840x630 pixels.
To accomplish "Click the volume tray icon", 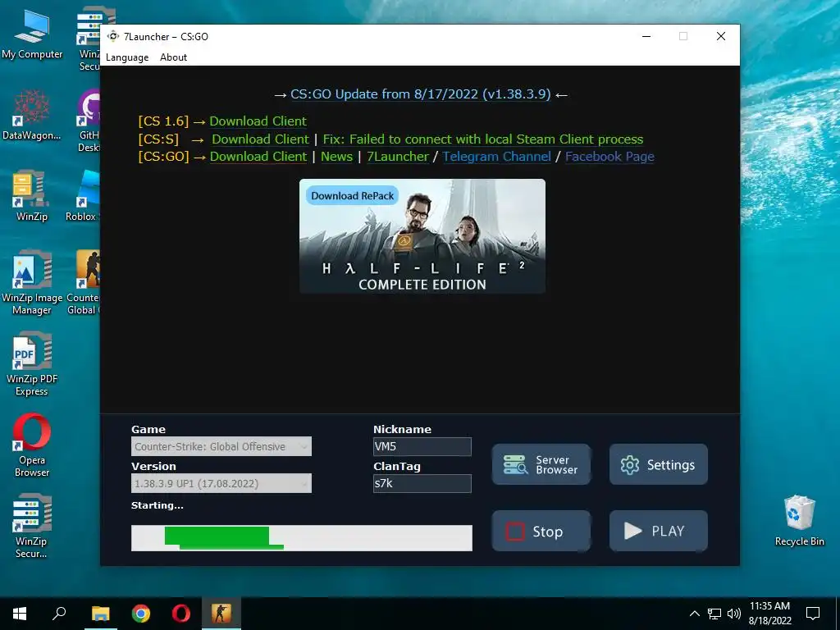I will [x=734, y=614].
